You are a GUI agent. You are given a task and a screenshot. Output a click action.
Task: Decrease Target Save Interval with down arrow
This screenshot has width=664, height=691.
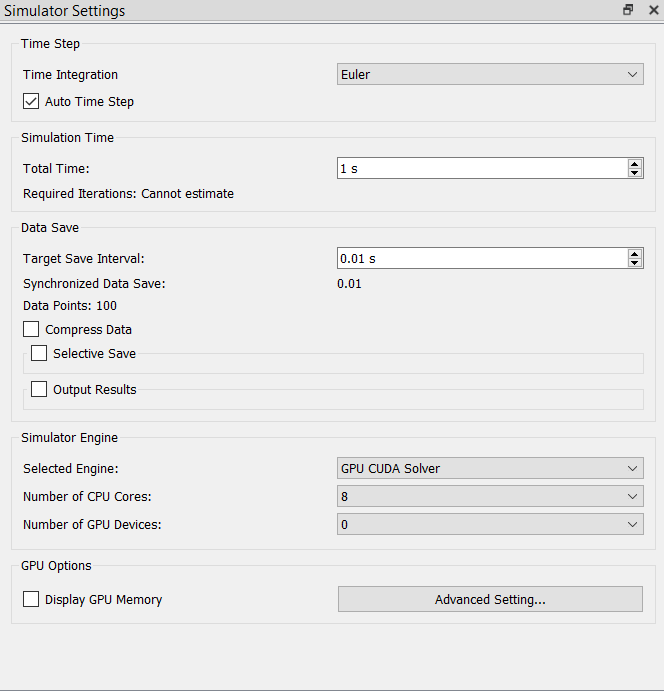[635, 263]
